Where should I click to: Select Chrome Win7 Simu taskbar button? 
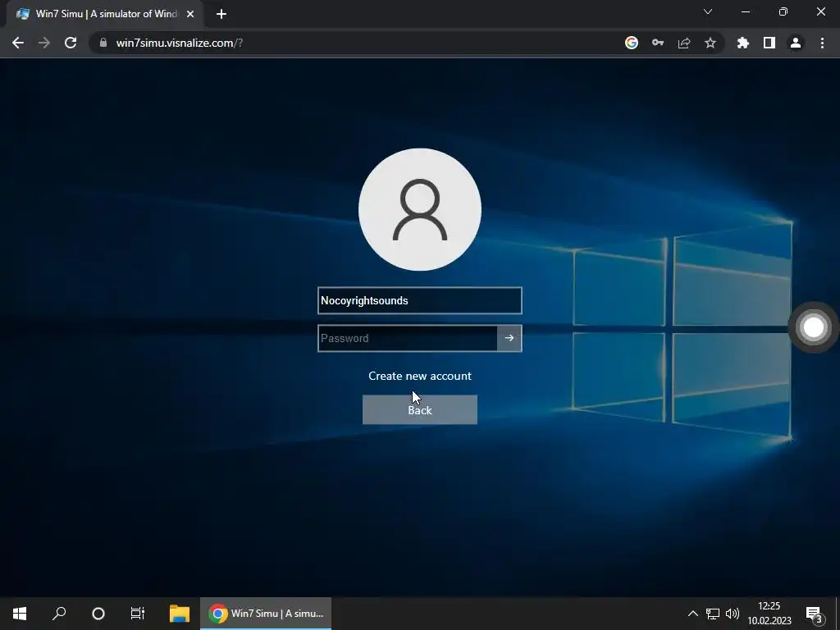[x=266, y=614]
